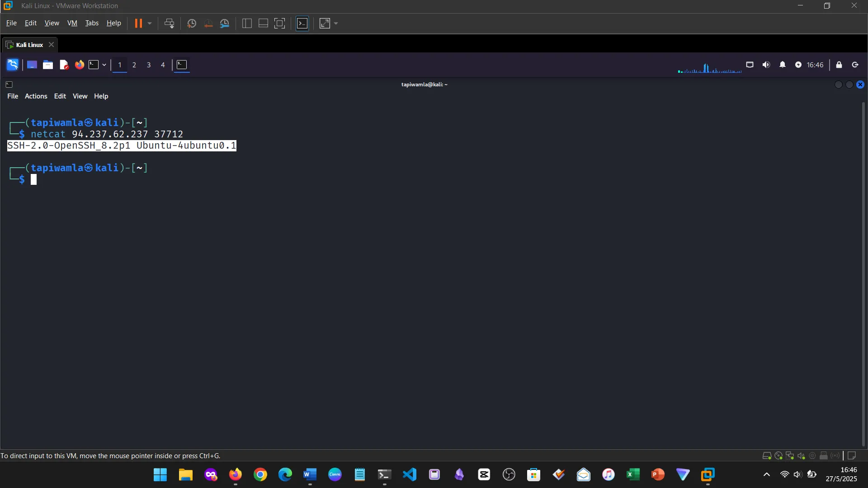Expand the terminal launcher chevron on Kali panel
This screenshot has width=868, height=488.
(x=103, y=65)
